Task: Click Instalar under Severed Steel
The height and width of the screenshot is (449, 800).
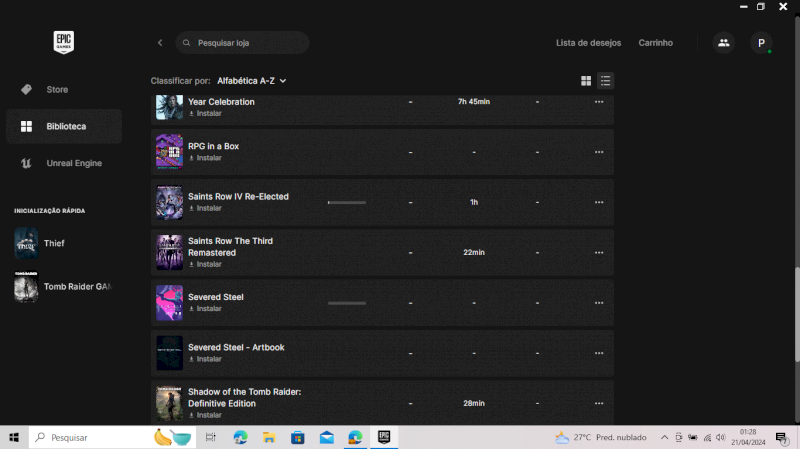Action: click(205, 309)
